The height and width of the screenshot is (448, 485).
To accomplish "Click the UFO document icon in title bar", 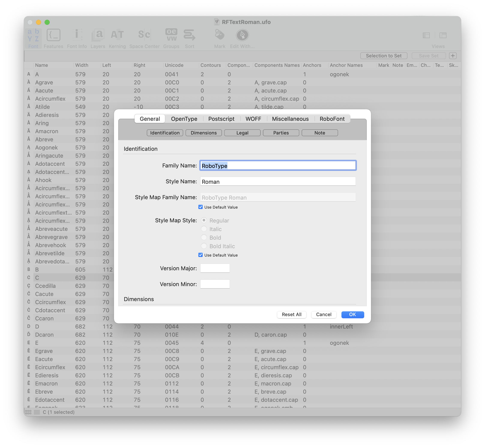I will pyautogui.click(x=217, y=22).
